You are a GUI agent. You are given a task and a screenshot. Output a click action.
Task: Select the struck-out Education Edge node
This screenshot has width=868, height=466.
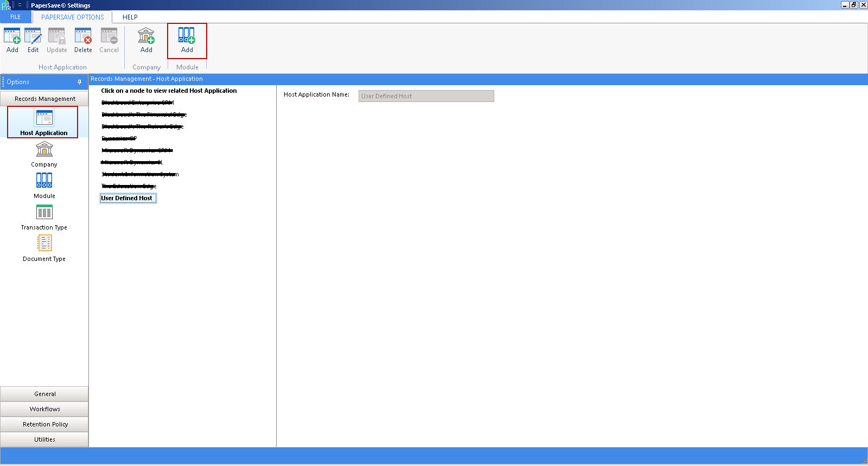point(129,186)
